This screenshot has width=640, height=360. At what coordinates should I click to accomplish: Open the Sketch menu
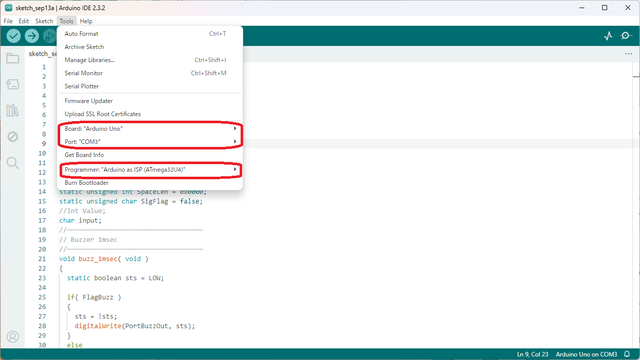[44, 21]
